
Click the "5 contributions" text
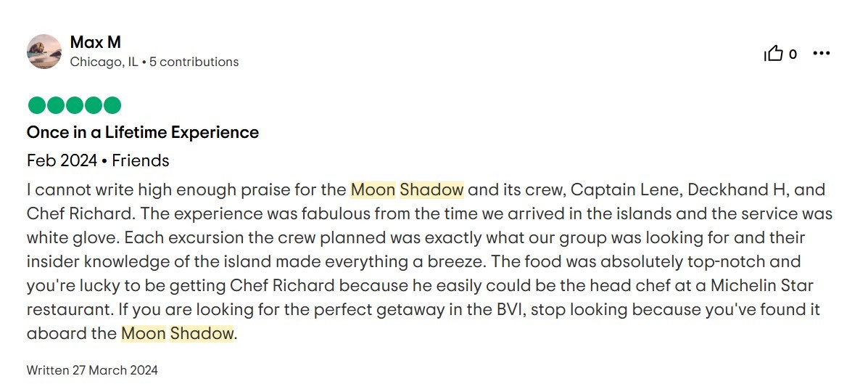[x=194, y=62]
